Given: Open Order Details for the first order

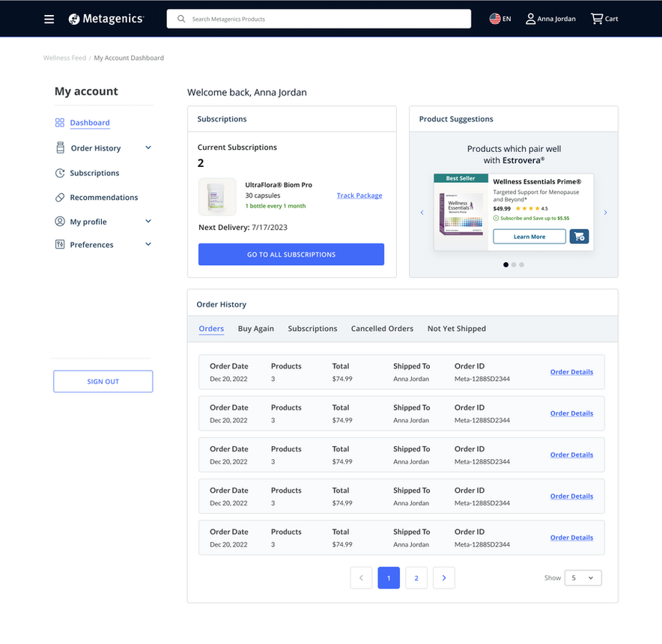Looking at the screenshot, I should pos(571,372).
